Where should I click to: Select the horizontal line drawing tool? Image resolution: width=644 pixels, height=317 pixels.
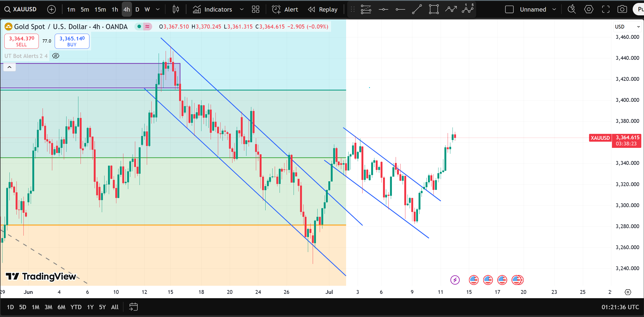383,9
